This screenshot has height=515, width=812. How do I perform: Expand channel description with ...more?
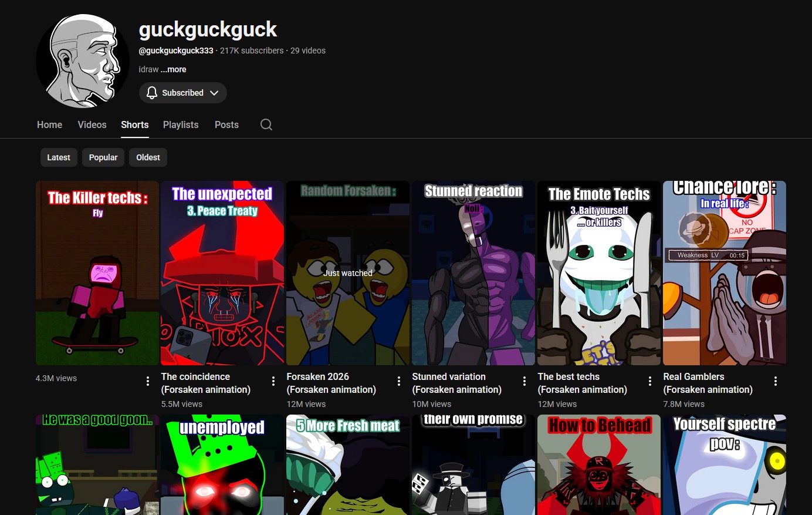[x=174, y=69]
